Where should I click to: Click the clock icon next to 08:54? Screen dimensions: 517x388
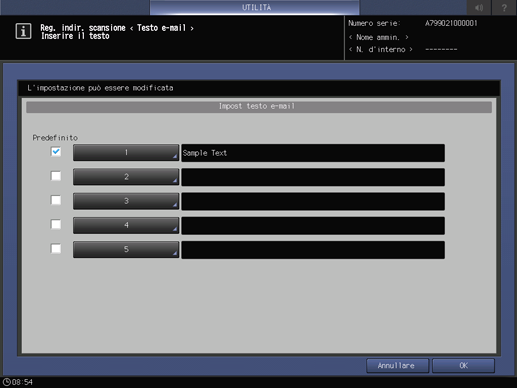pyautogui.click(x=6, y=382)
